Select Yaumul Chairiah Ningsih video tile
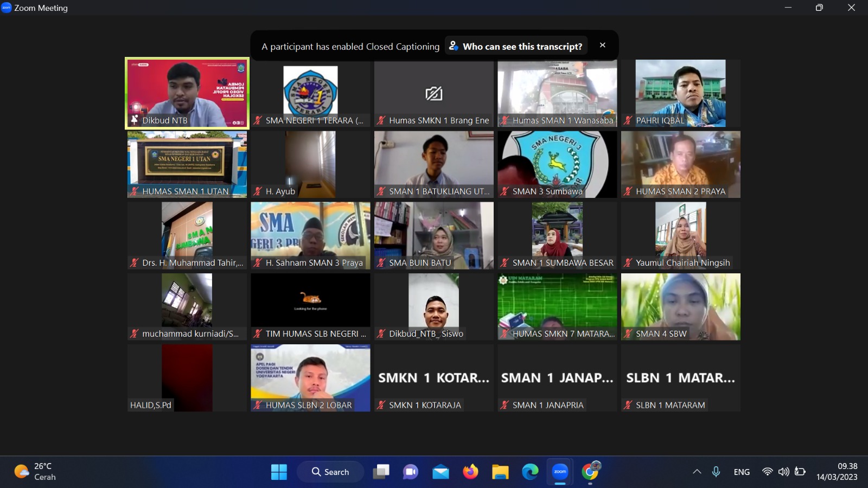This screenshot has width=868, height=488. [x=681, y=235]
